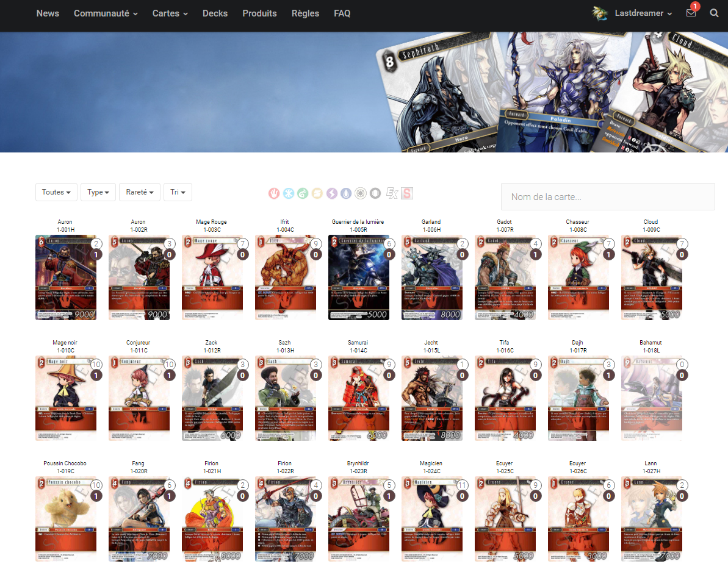Open the mail notifications envelope icon
Image resolution: width=728 pixels, height=572 pixels.
(691, 13)
